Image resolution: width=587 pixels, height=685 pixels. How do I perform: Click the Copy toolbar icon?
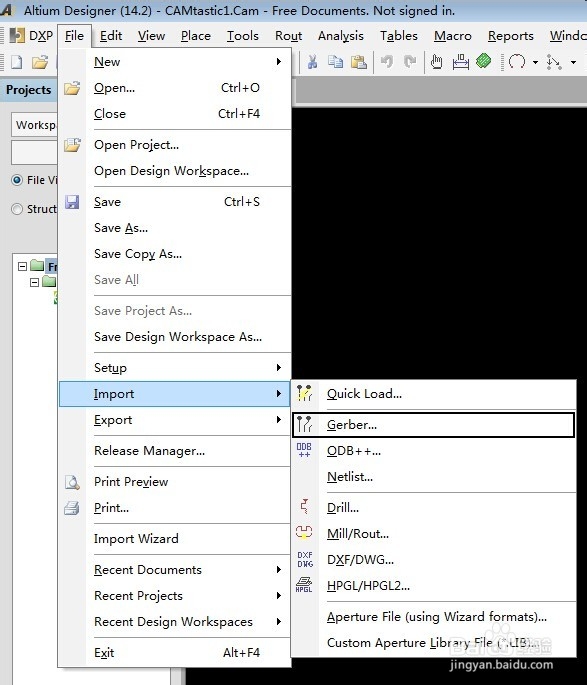[335, 62]
